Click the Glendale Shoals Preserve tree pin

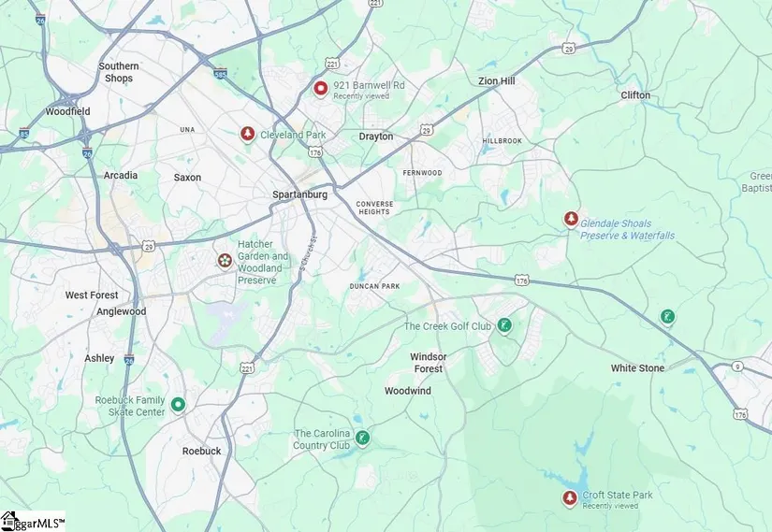point(571,219)
